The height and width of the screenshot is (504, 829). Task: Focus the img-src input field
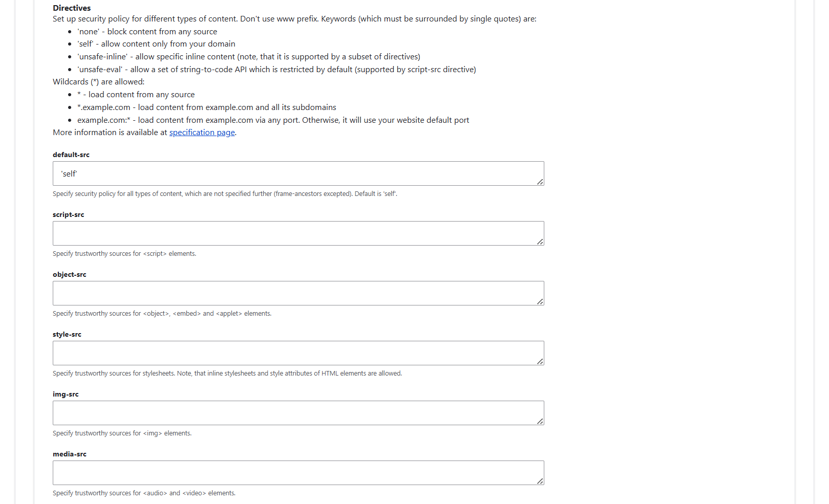tap(298, 413)
